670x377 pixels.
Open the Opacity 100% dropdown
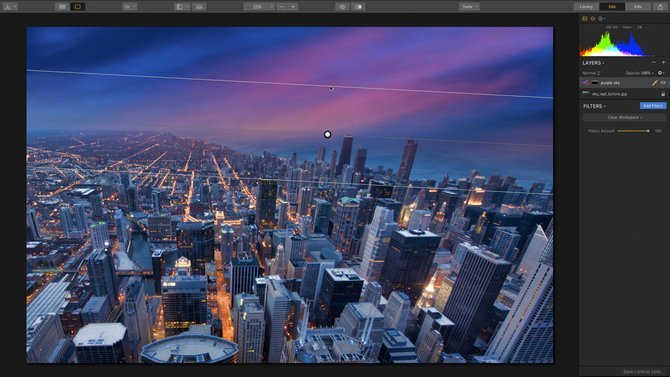coord(639,73)
